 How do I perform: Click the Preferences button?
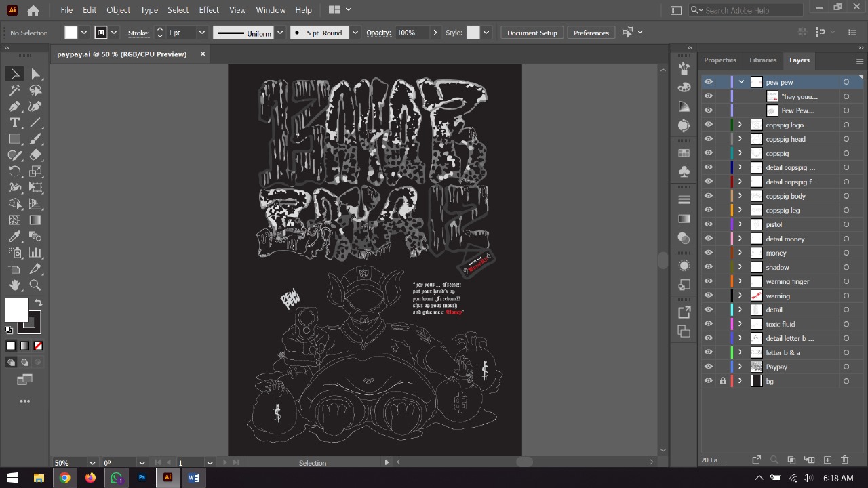pyautogui.click(x=591, y=33)
